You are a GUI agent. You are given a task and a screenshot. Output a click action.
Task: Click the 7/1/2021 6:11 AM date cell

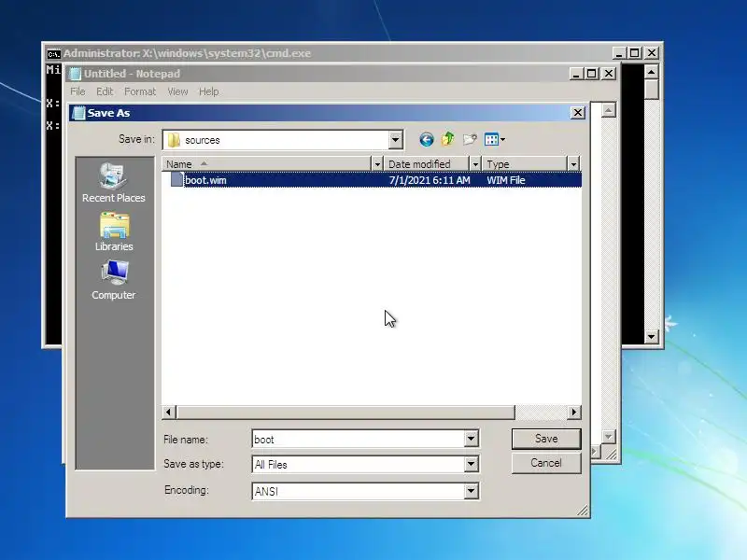tap(430, 180)
